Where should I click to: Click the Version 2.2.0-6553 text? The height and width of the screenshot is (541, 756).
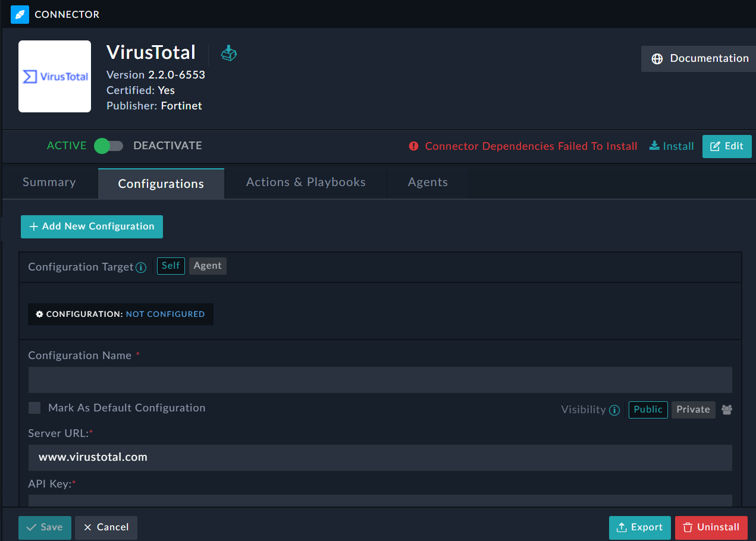click(x=156, y=75)
